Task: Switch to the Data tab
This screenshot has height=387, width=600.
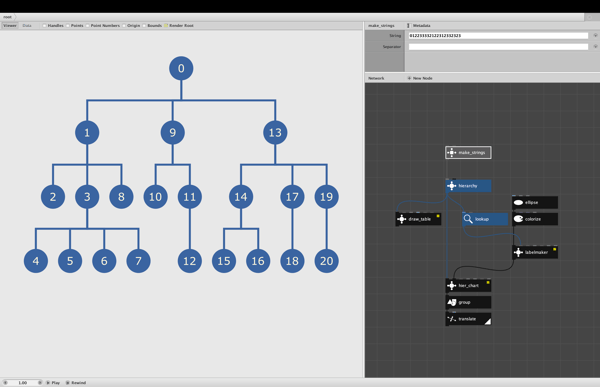Action: [27, 26]
